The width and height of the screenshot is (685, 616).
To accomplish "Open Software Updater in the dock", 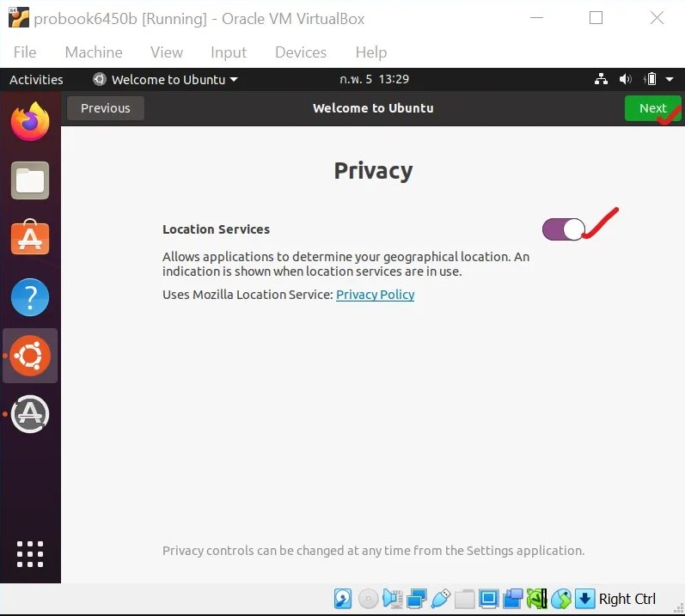I will (30, 414).
